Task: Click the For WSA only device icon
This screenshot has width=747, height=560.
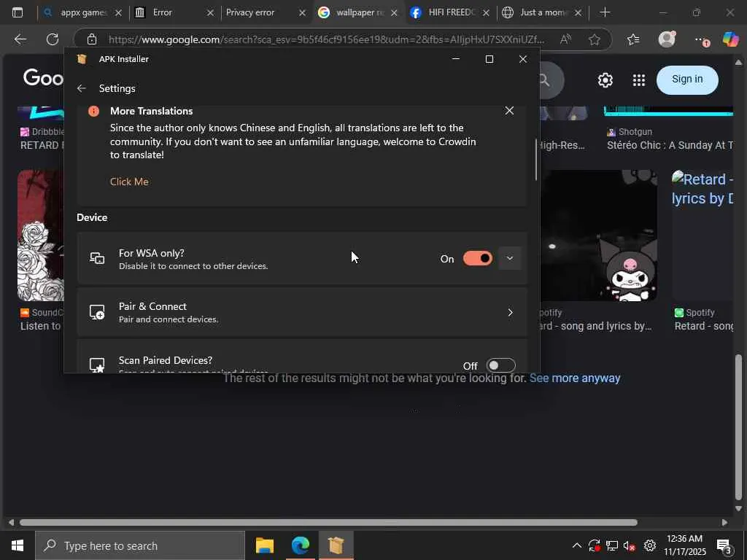Action: pyautogui.click(x=97, y=259)
